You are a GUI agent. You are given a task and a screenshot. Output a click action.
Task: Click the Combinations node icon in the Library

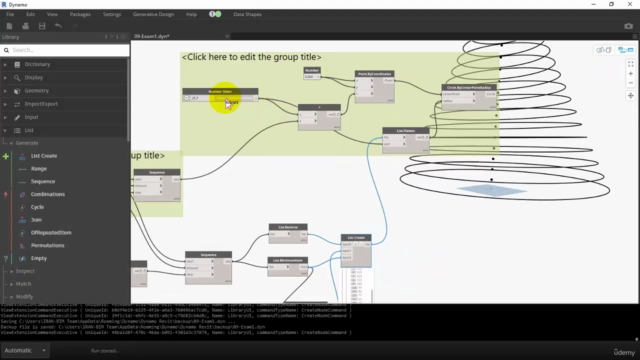(x=22, y=195)
